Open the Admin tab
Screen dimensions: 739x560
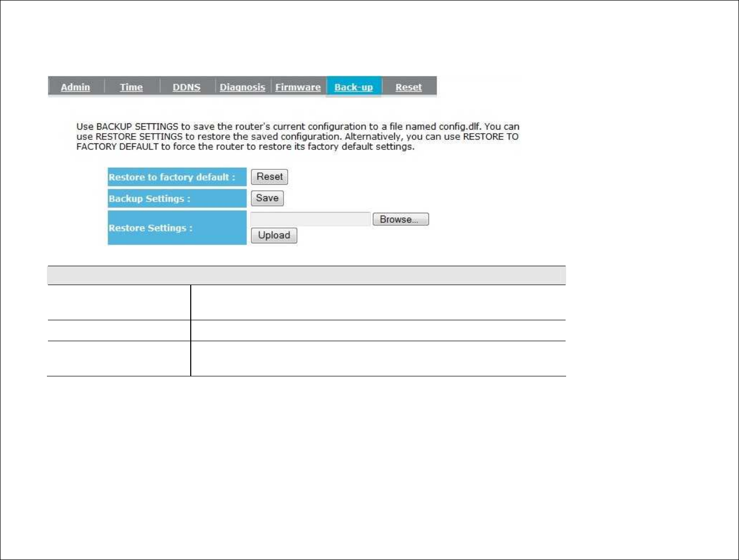75,87
